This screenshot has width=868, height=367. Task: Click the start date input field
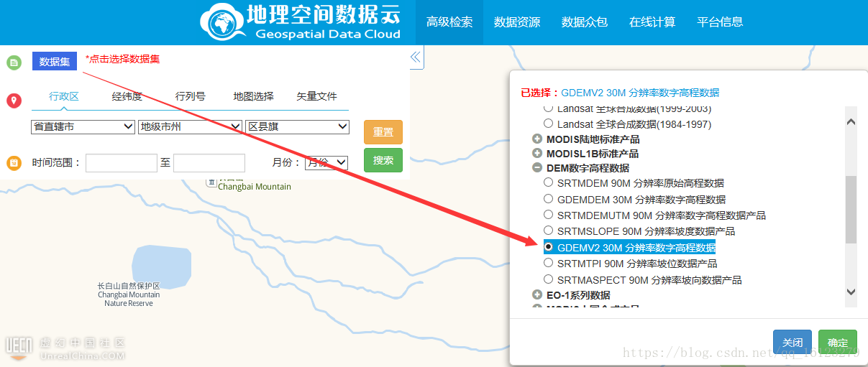coord(122,163)
